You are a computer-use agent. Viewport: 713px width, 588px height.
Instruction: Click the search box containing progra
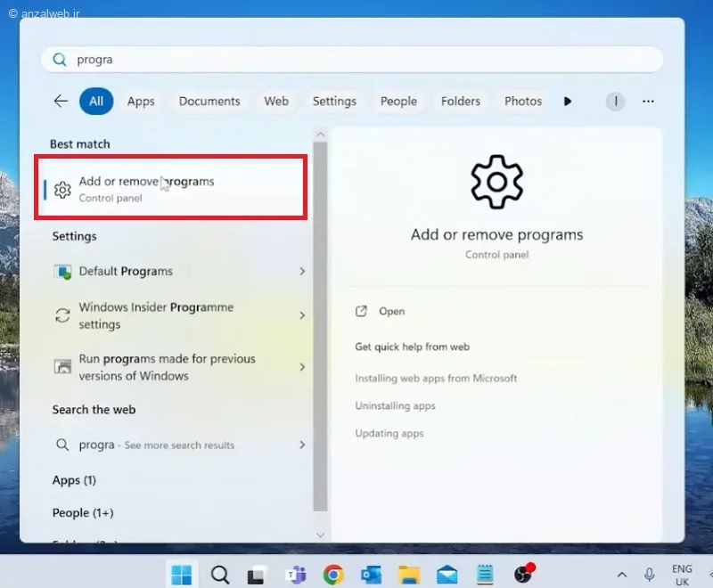352,60
